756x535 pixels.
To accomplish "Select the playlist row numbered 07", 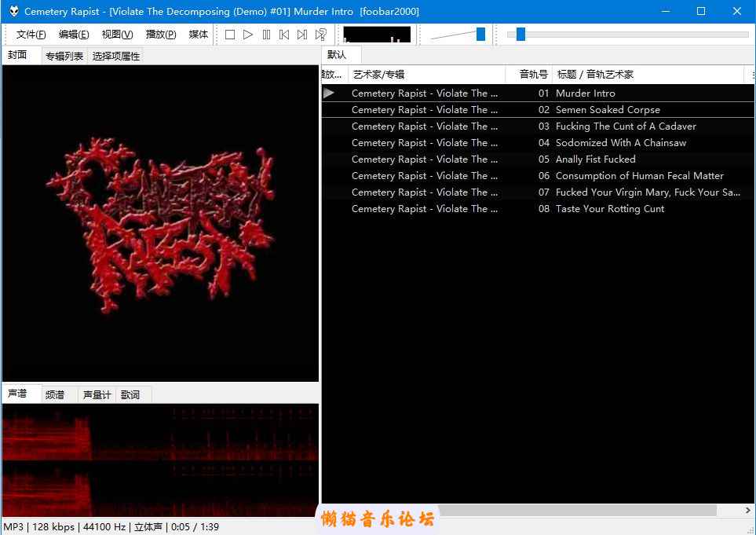I will (538, 192).
